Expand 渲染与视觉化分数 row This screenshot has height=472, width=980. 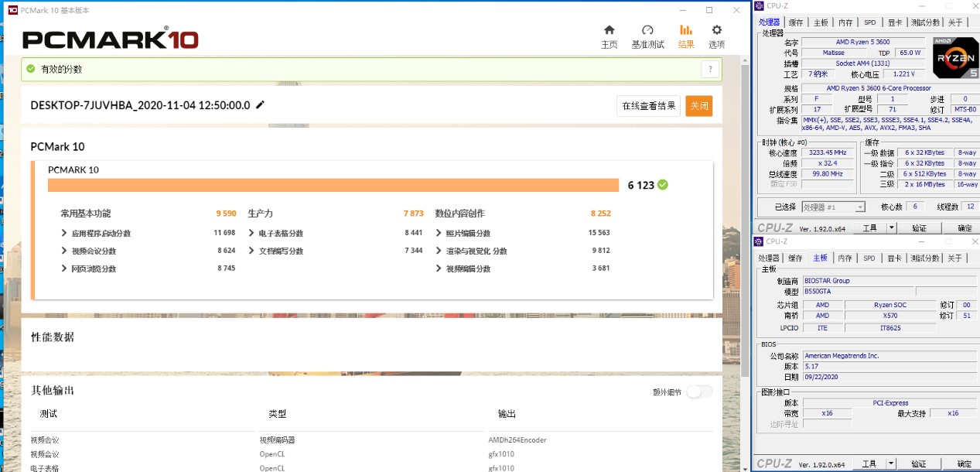tap(439, 251)
